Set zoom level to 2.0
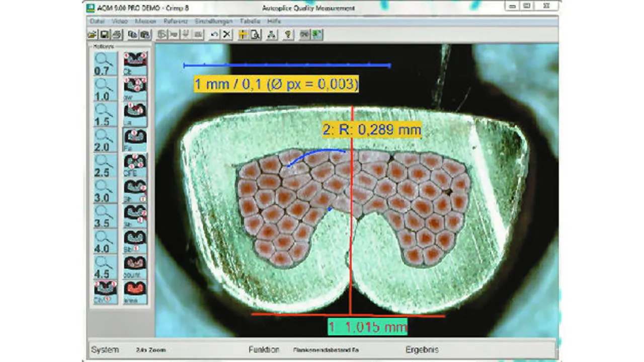 (x=105, y=139)
